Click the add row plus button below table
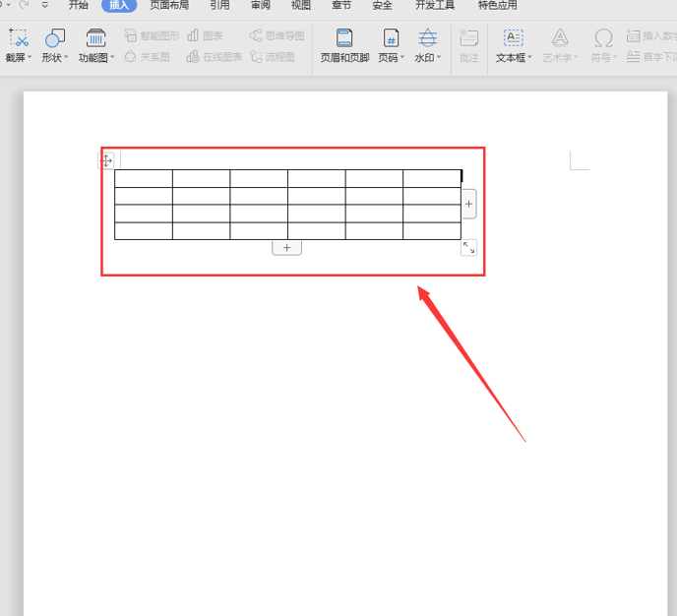Screen dimensions: 677x616 point(286,248)
